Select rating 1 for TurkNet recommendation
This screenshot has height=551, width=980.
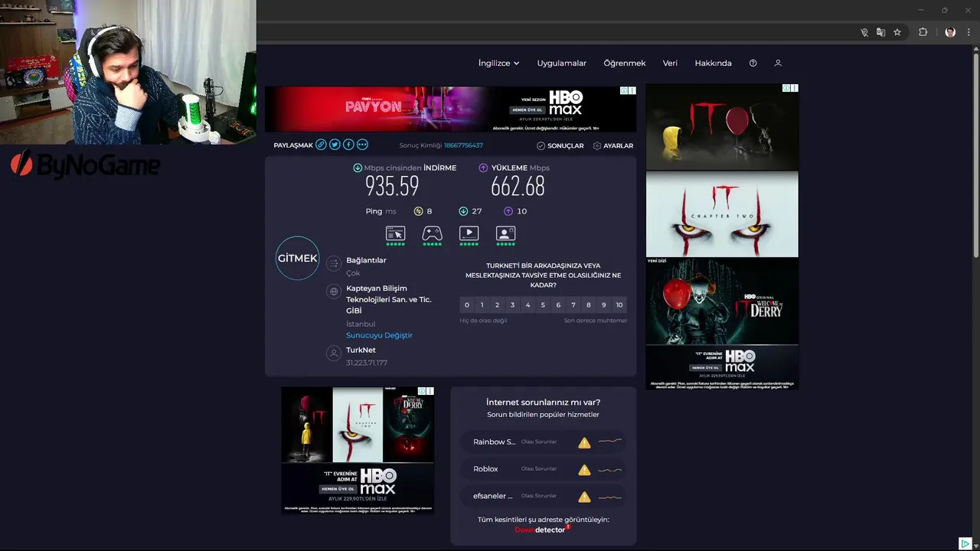pyautogui.click(x=482, y=305)
